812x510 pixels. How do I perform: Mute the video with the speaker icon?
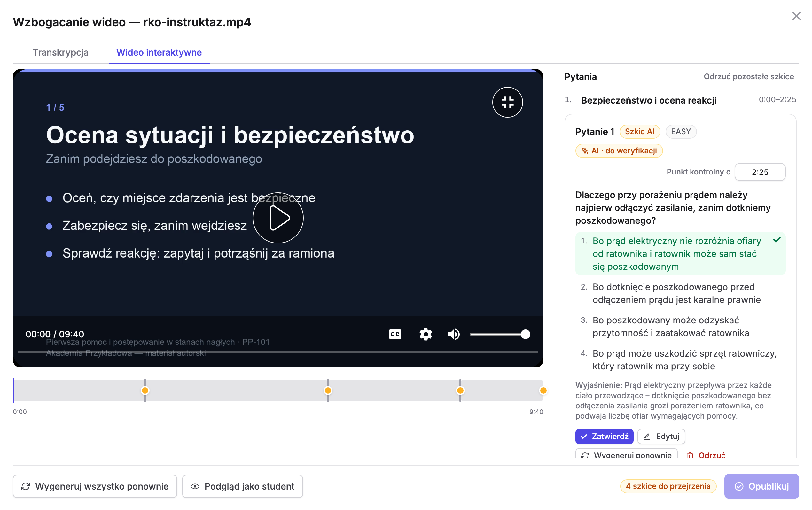click(454, 334)
